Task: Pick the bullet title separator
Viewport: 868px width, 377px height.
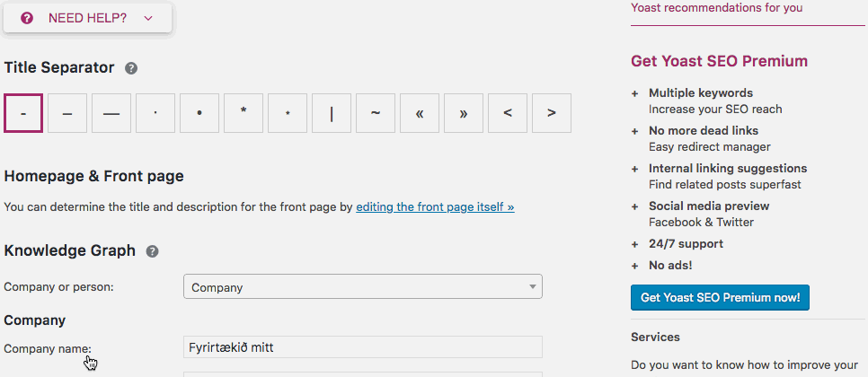Action: pos(199,113)
